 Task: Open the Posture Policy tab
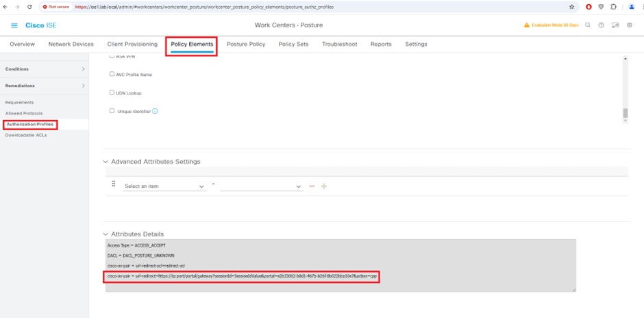246,44
